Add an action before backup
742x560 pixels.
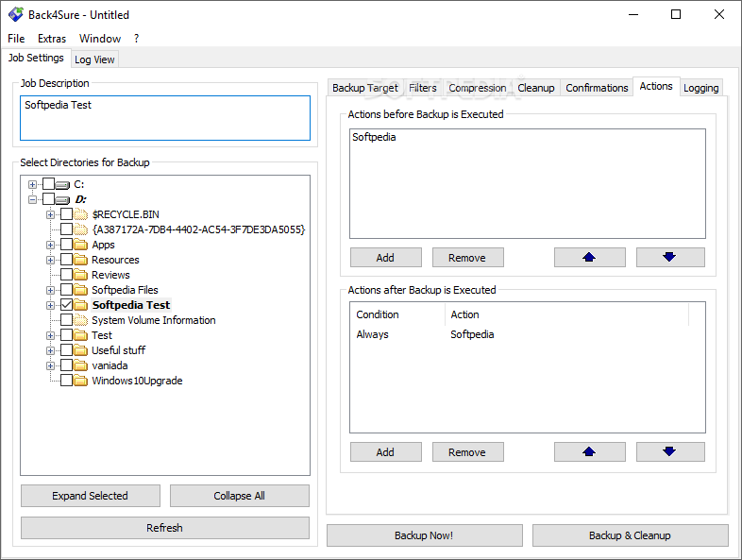tap(386, 258)
